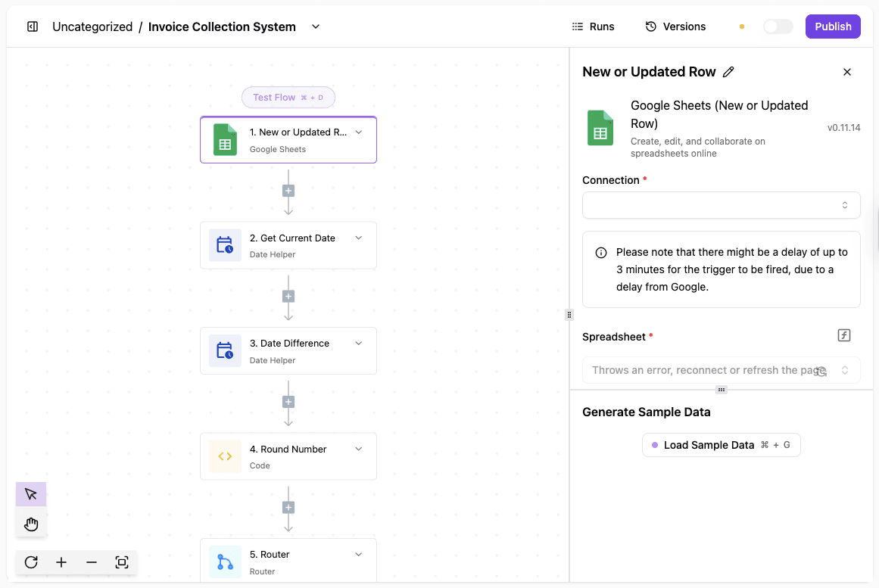Rename step with the pencil icon
879x588 pixels.
(728, 71)
